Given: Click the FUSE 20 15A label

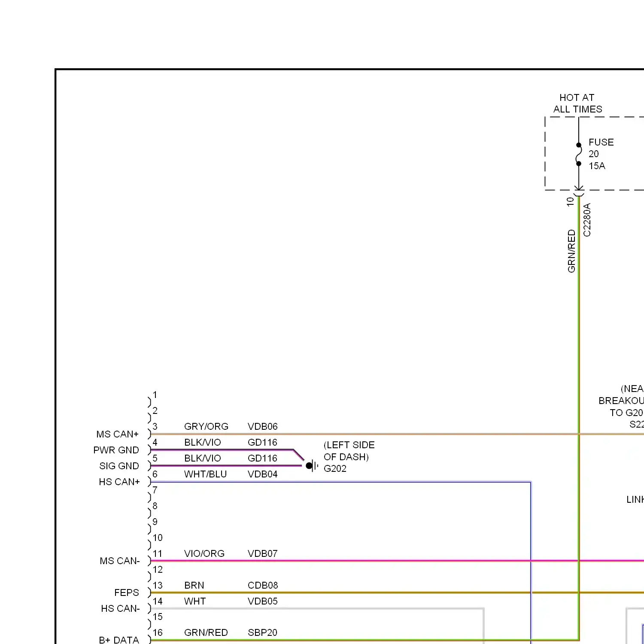Looking at the screenshot, I should coord(601,154).
